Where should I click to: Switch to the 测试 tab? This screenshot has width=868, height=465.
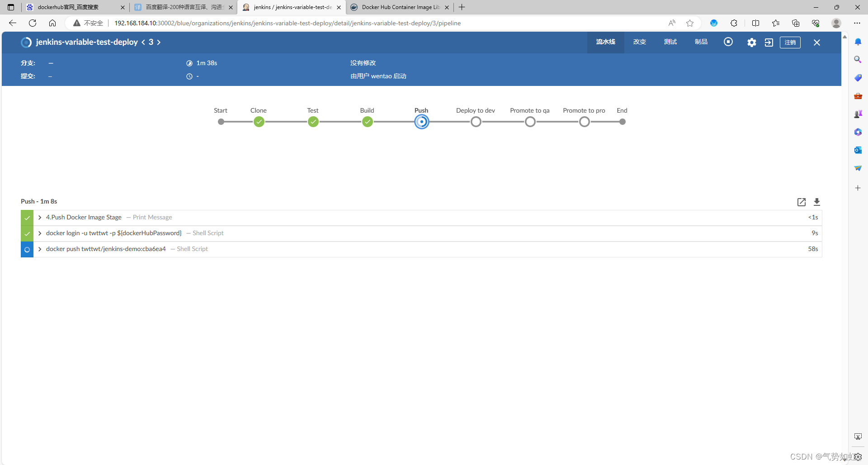coord(670,42)
